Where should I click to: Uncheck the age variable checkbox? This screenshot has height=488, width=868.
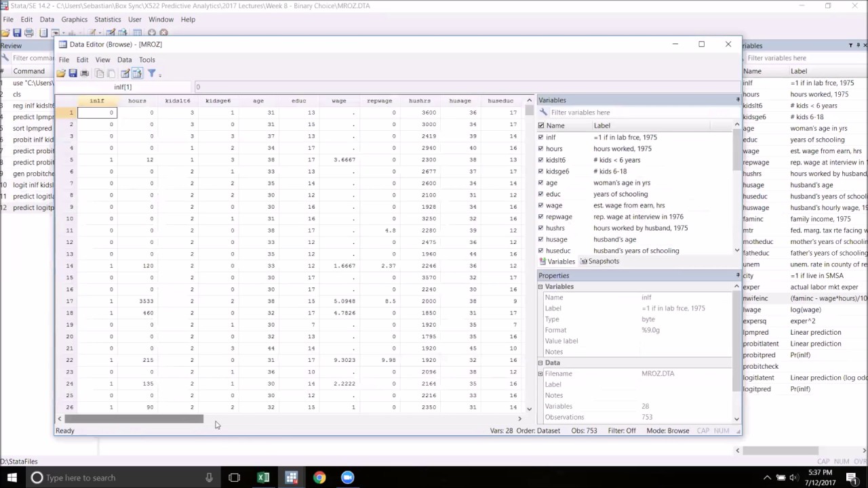click(x=541, y=182)
